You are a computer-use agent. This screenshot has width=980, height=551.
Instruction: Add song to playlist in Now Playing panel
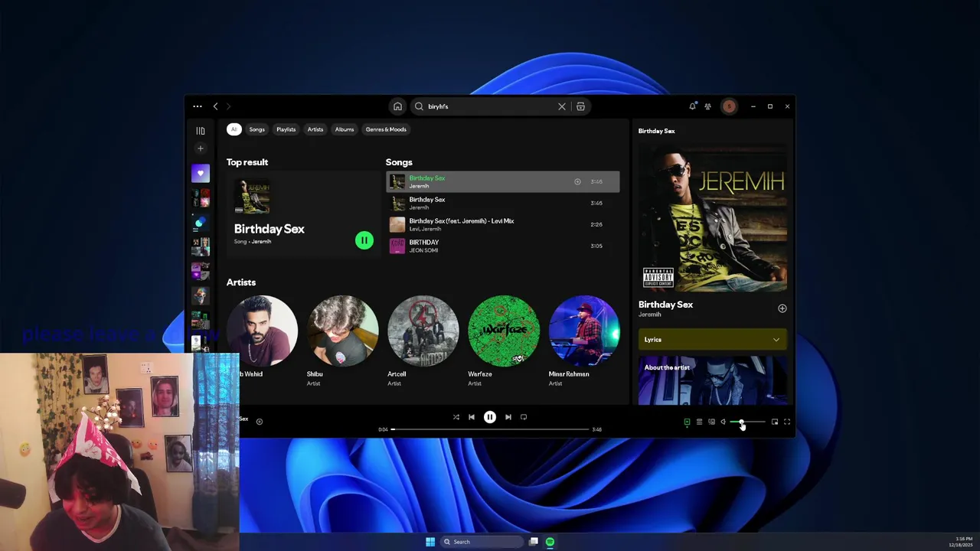(782, 308)
